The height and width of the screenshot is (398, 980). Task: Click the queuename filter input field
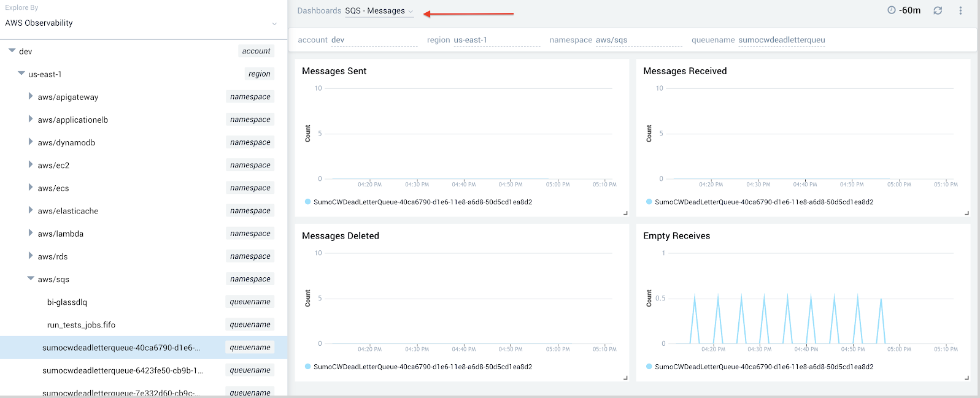coord(781,40)
